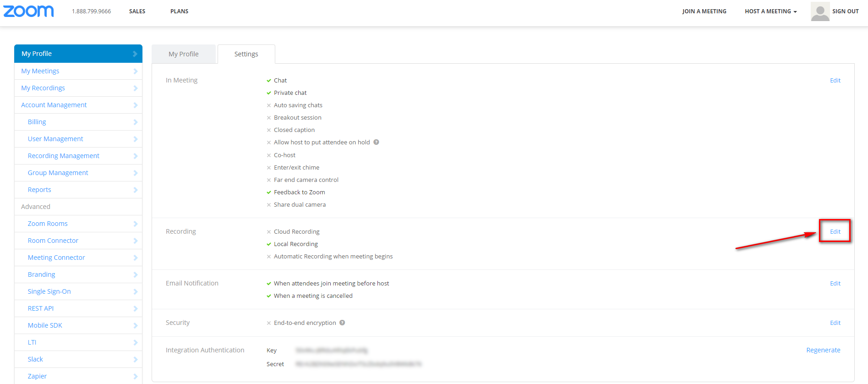Click 'Feedback to Zoom' text
Viewport: 868px width, 384px height.
300,192
